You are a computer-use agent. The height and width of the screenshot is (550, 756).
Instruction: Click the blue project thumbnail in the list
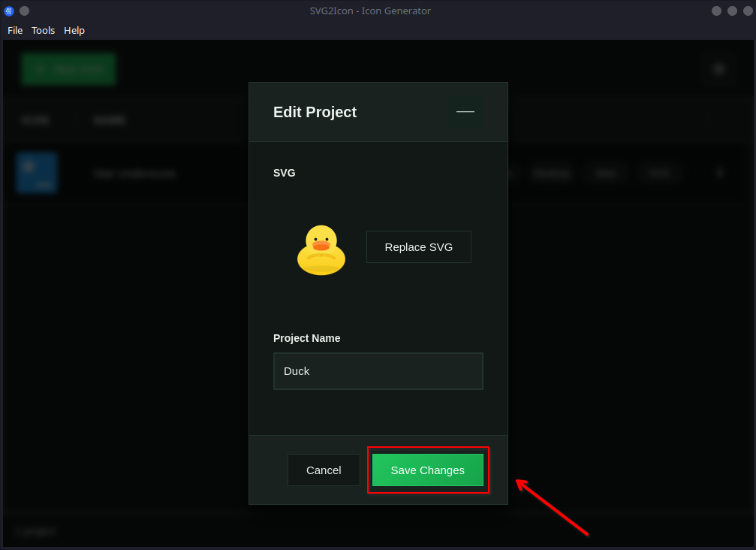click(37, 173)
